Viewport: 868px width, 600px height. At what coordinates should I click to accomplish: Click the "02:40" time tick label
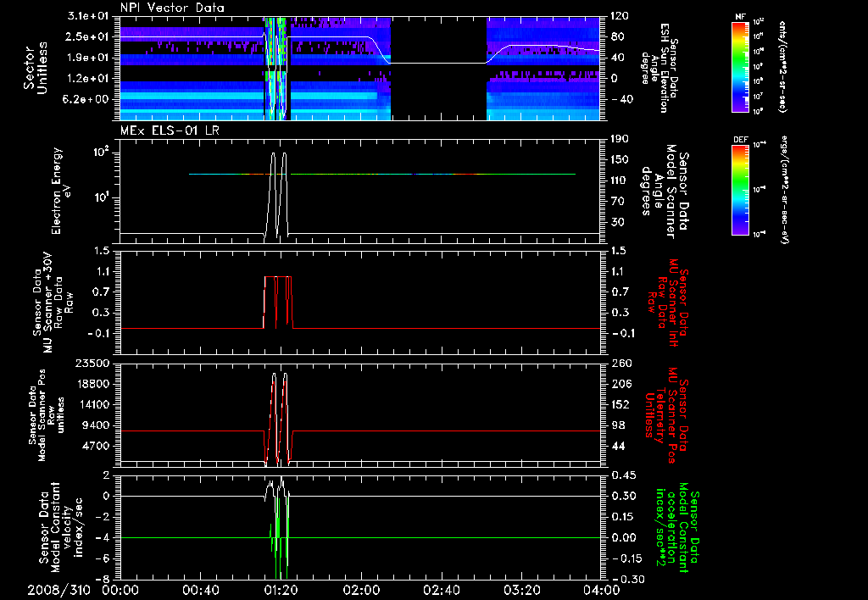pyautogui.click(x=441, y=590)
